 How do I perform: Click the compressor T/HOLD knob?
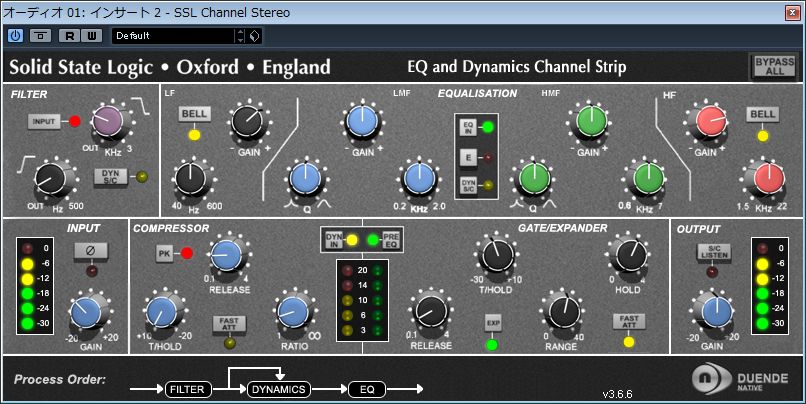pyautogui.click(x=162, y=313)
